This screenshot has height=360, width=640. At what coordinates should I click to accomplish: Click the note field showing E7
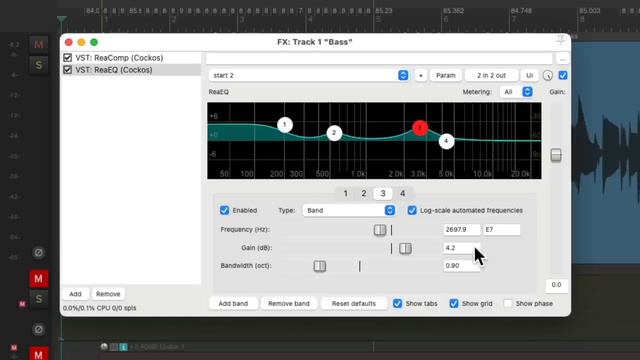coord(502,229)
